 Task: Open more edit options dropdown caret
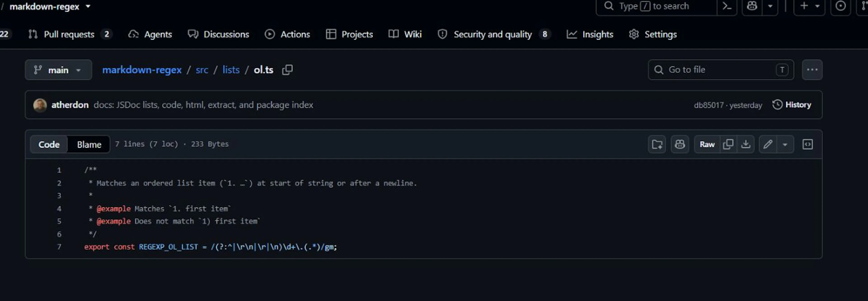click(785, 144)
